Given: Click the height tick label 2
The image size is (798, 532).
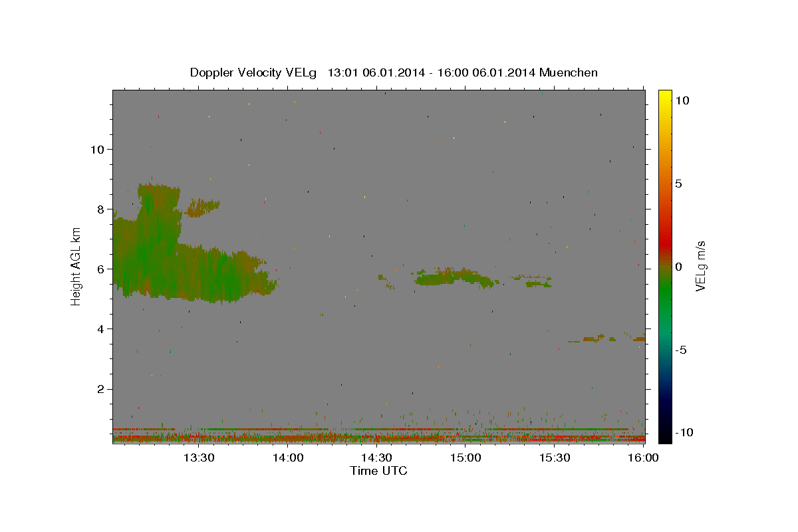Looking at the screenshot, I should point(101,388).
